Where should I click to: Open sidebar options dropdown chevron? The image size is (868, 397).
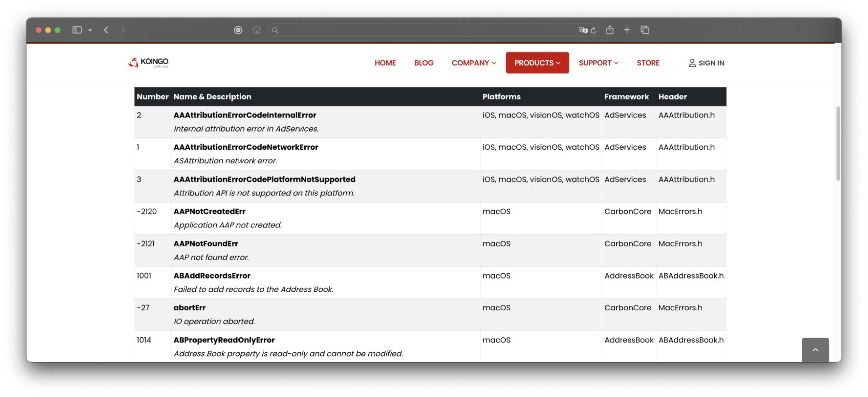90,30
